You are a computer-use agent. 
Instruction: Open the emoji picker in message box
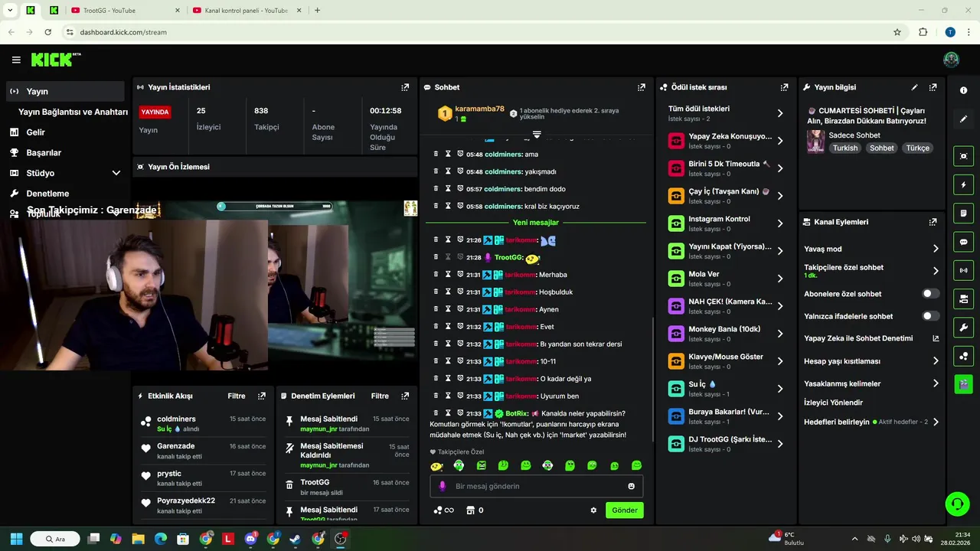[632, 486]
